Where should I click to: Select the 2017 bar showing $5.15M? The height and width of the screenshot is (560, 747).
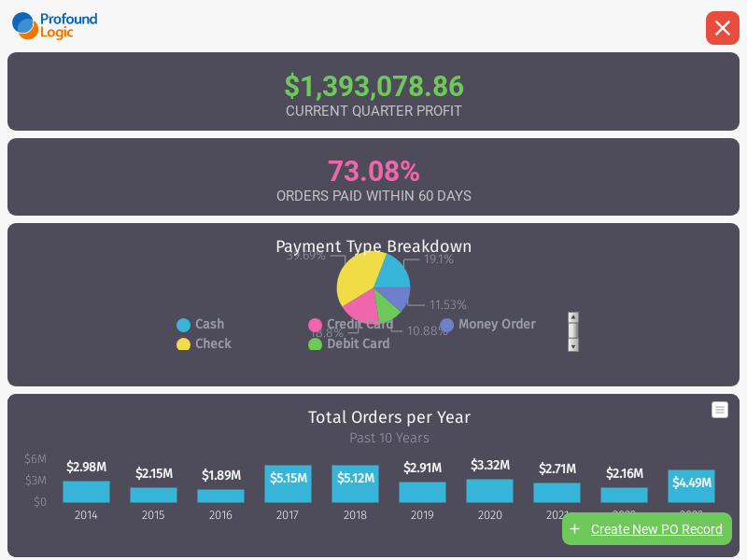click(x=288, y=484)
